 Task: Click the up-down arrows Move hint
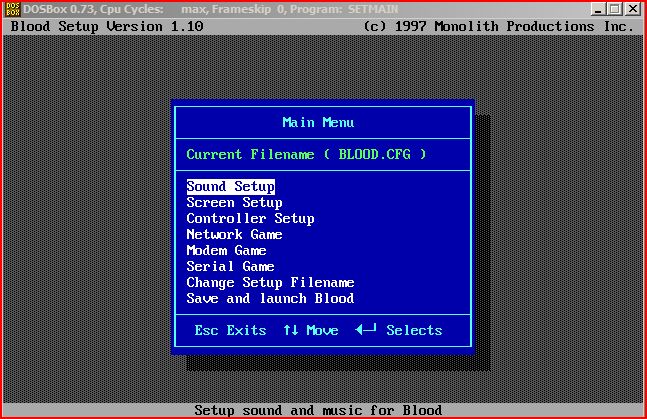coord(311,330)
